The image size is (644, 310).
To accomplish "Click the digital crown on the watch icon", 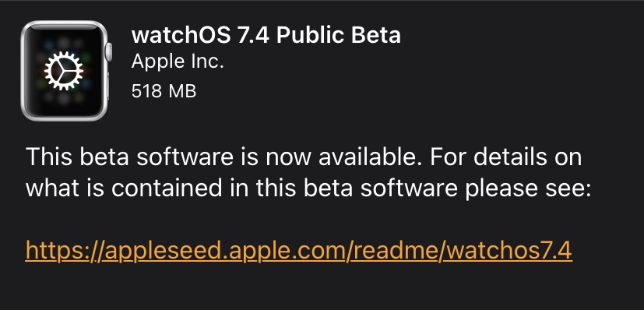I will (x=109, y=51).
